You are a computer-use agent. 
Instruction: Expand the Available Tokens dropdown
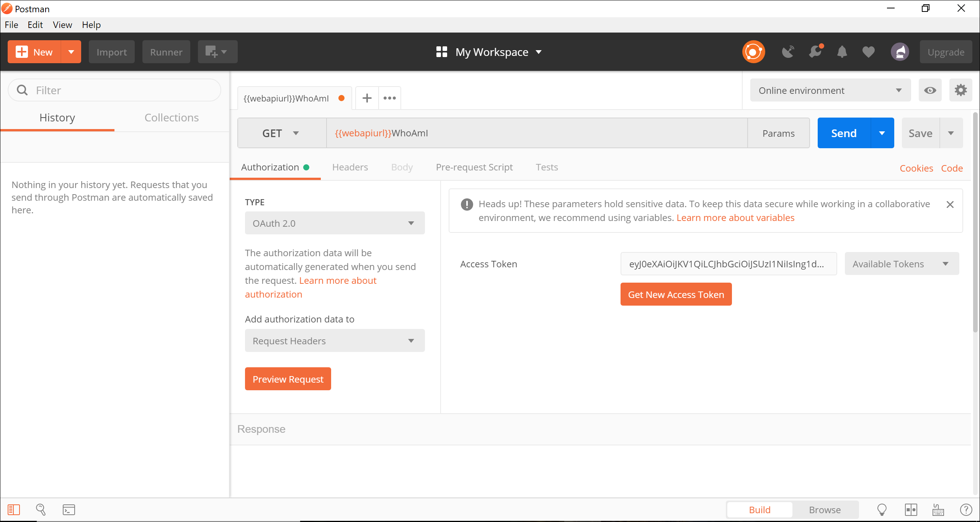pyautogui.click(x=902, y=264)
